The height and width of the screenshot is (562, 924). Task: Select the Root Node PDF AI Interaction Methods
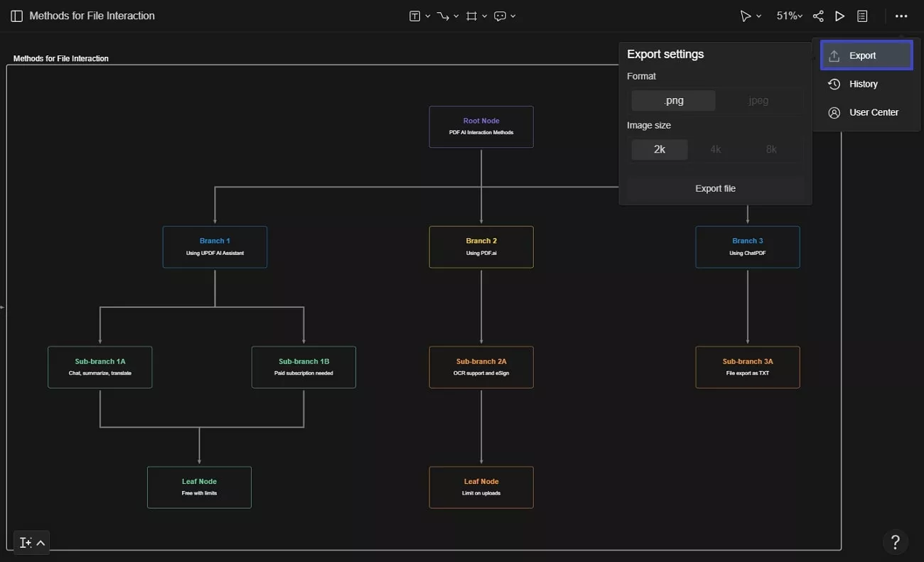(x=481, y=126)
